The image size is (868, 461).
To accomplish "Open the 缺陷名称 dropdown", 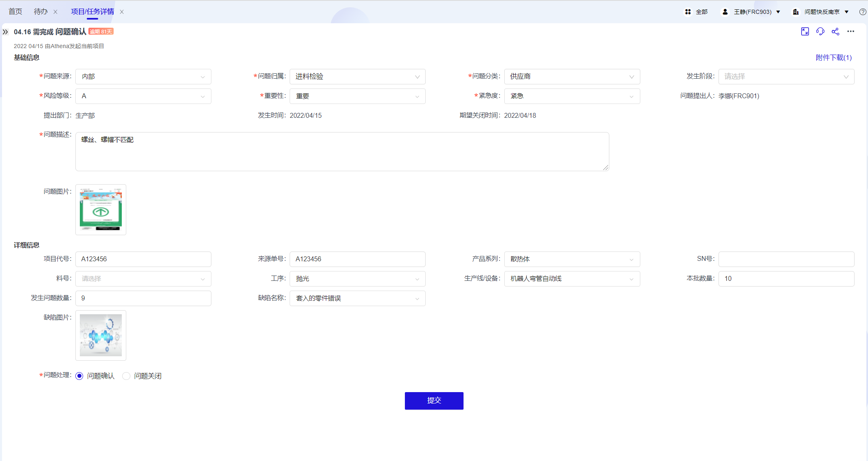I will pyautogui.click(x=357, y=298).
